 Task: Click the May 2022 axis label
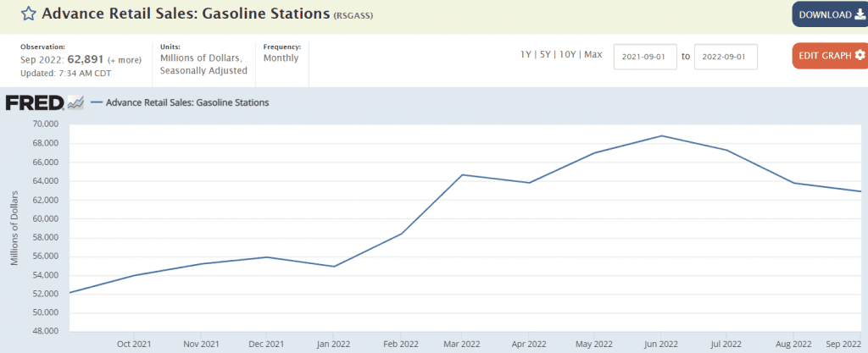594,343
